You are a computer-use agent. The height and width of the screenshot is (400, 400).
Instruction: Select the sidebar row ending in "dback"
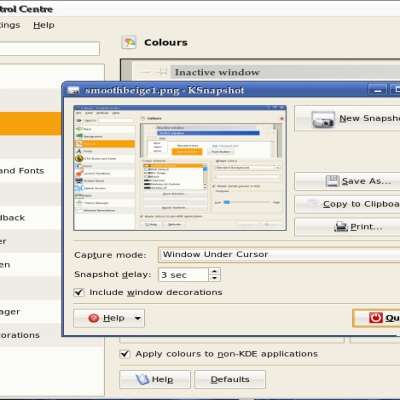pyautogui.click(x=31, y=218)
